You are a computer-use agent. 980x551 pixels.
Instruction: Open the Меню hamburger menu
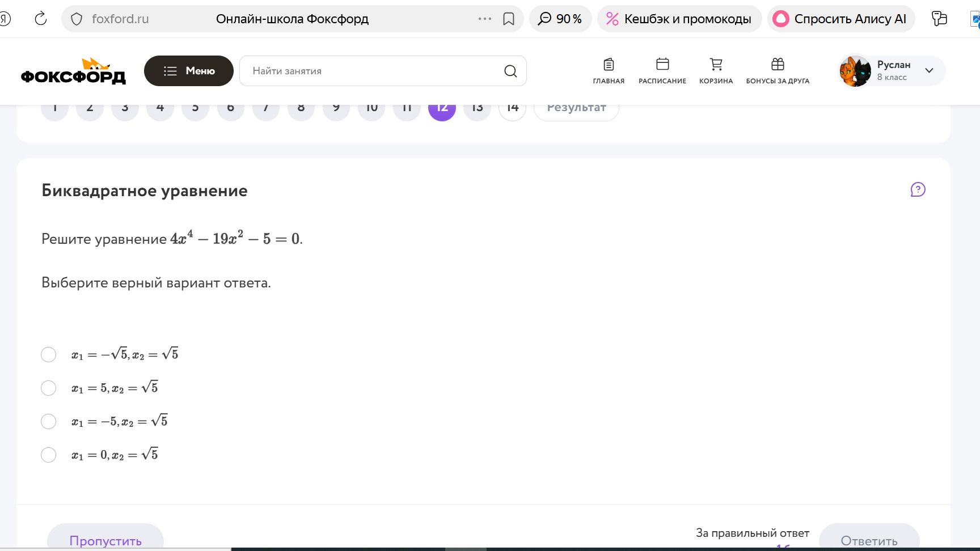(189, 71)
